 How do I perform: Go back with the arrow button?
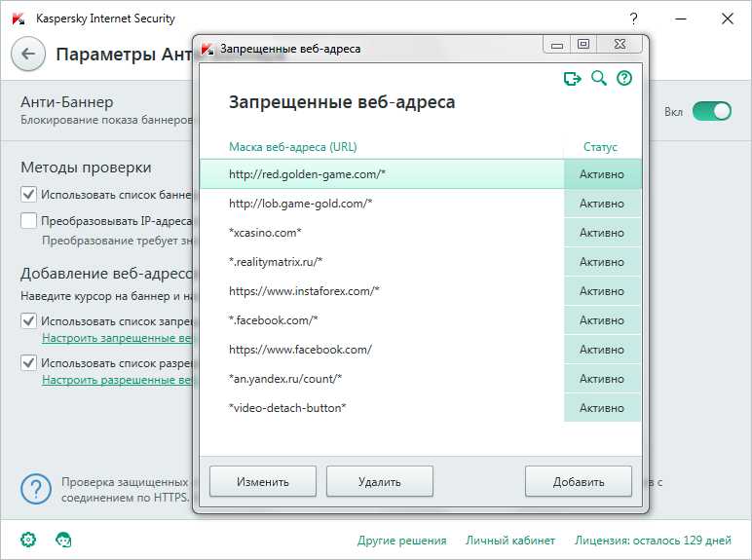click(28, 54)
